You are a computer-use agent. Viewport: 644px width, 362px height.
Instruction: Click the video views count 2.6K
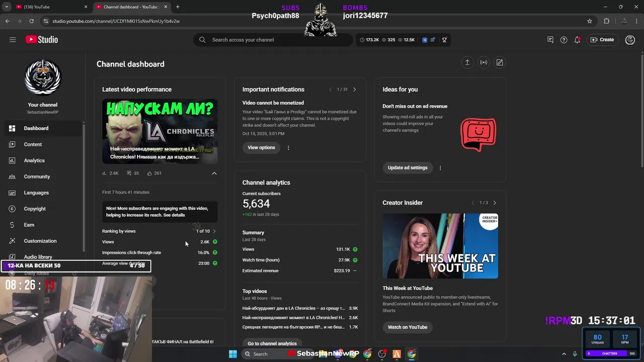tap(110, 173)
